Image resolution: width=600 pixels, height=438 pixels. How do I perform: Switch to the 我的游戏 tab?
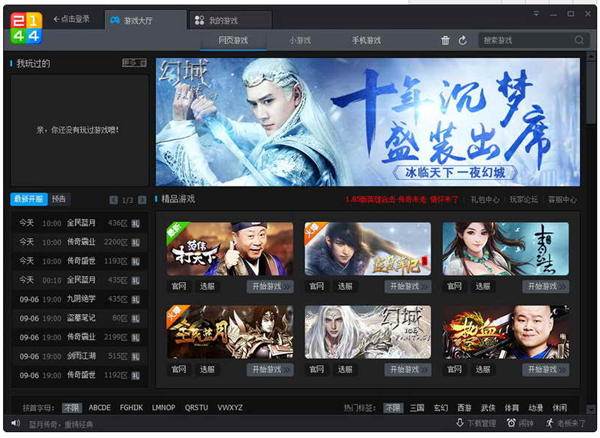[231, 20]
